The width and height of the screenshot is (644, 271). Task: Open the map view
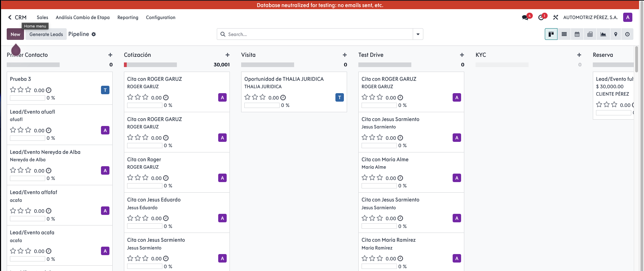616,34
